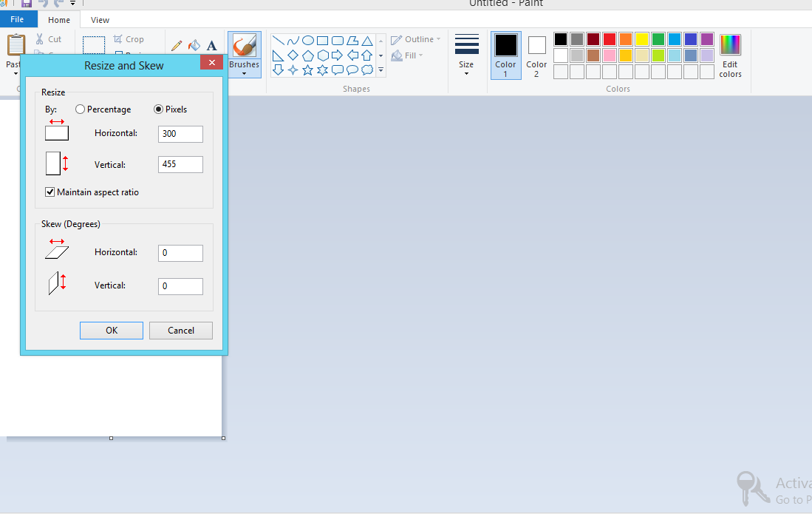Select the Text tool
The height and width of the screenshot is (514, 812).
pos(212,46)
